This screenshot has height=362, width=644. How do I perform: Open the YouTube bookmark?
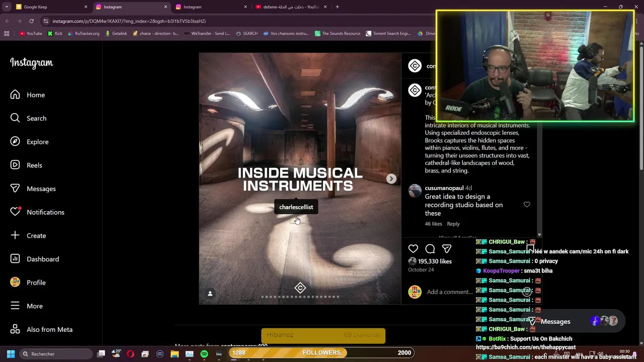[x=31, y=34]
